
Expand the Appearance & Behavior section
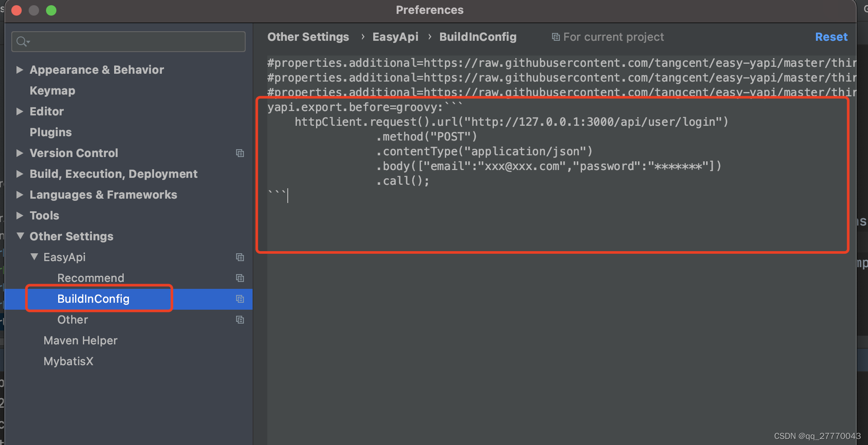pos(20,70)
